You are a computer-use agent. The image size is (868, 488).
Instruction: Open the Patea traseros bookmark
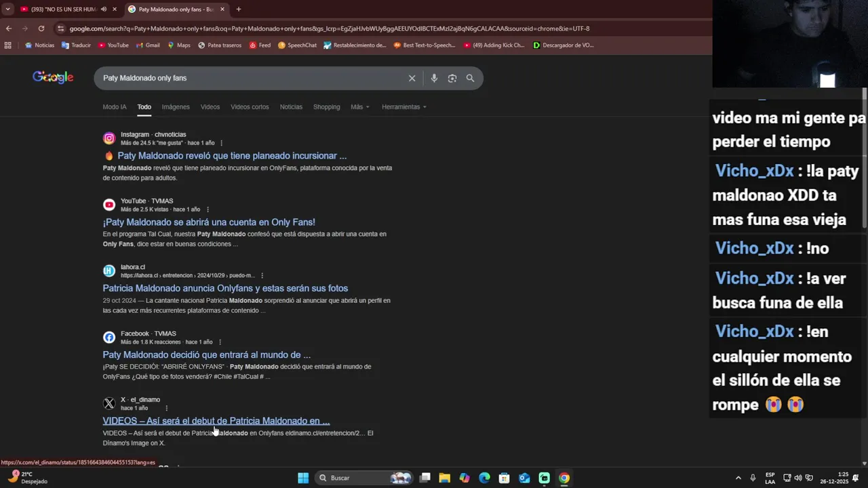220,45
